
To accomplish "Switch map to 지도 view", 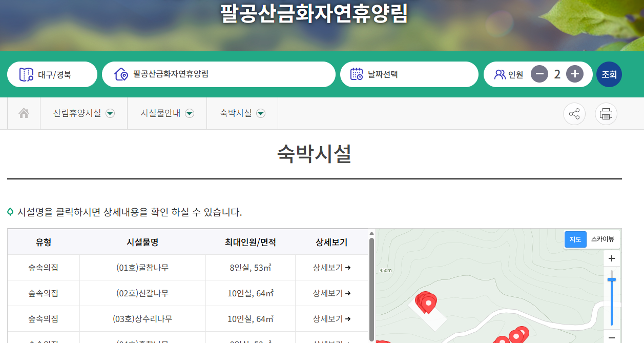I will (x=575, y=239).
